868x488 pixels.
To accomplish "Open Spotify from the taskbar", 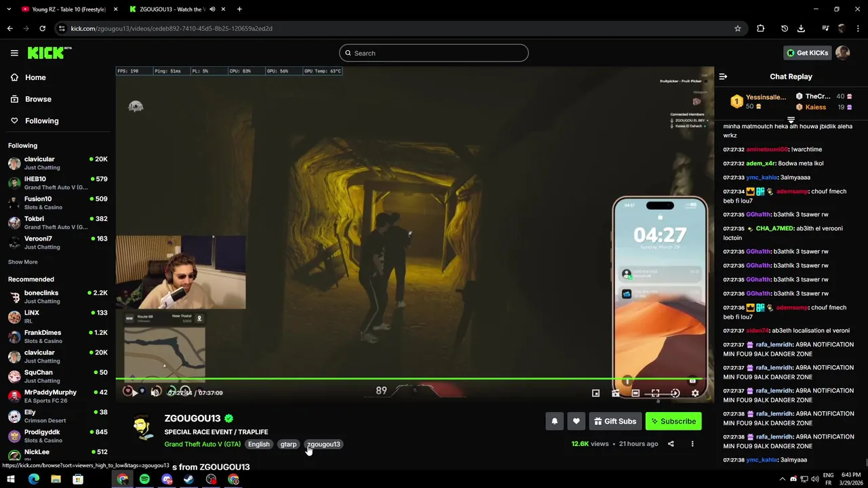I will pos(144,479).
